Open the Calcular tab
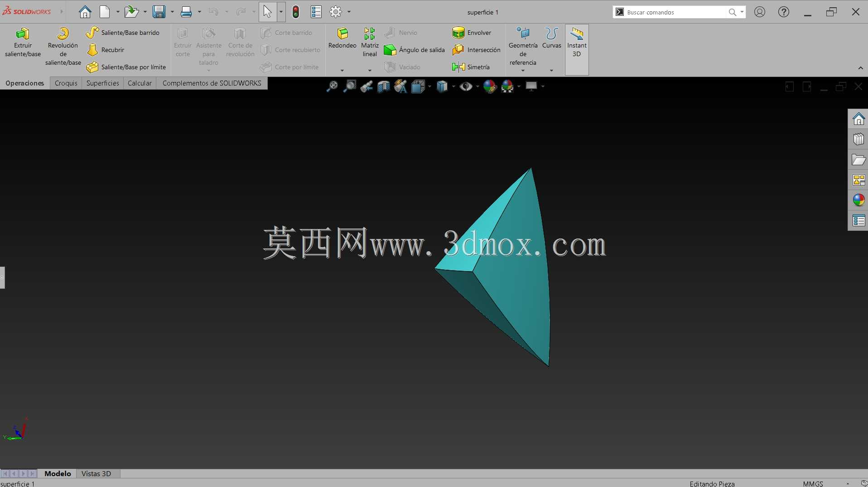The image size is (868, 487). point(140,83)
